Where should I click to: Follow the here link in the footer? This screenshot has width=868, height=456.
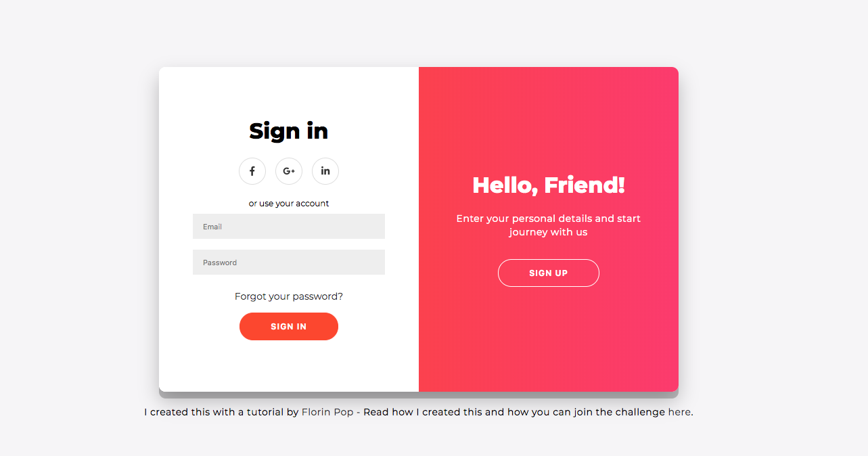tap(679, 411)
